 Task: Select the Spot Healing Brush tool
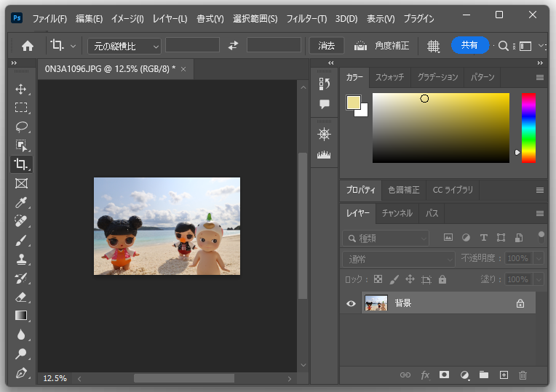click(21, 221)
